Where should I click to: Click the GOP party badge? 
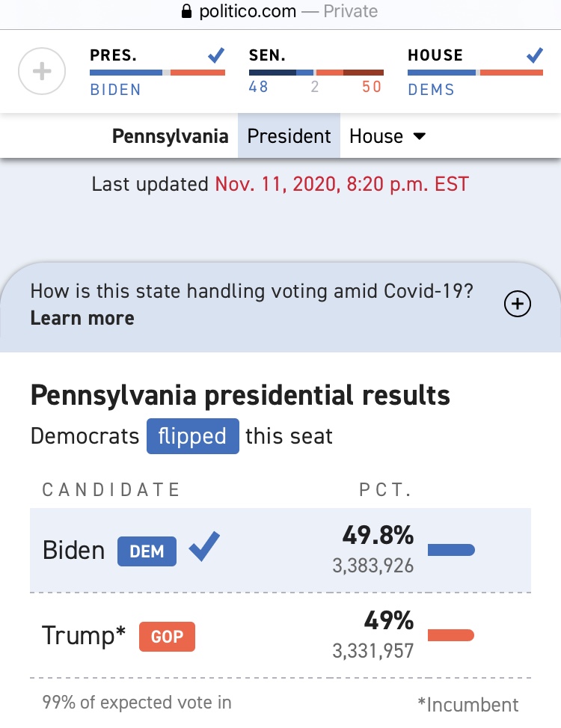pyautogui.click(x=167, y=636)
